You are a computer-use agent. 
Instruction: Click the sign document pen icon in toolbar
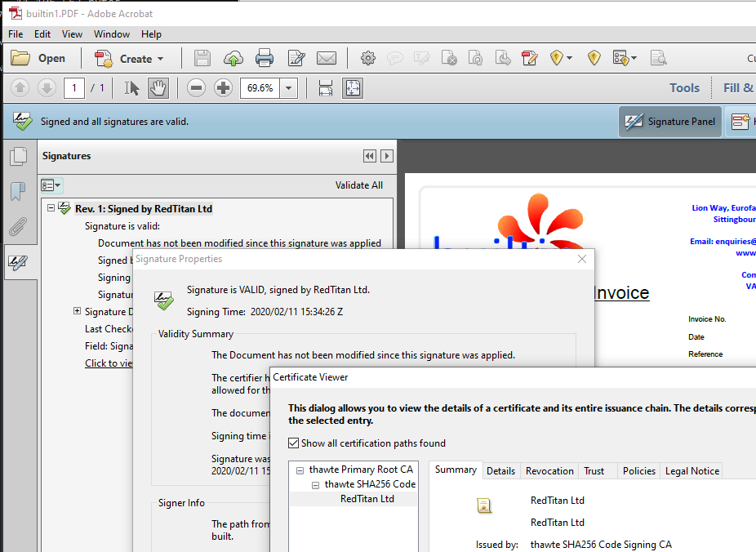tap(529, 58)
